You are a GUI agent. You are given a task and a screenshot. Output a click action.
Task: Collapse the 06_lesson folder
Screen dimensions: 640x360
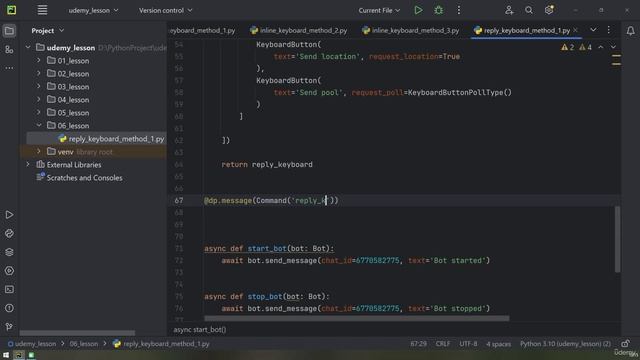[x=39, y=125]
